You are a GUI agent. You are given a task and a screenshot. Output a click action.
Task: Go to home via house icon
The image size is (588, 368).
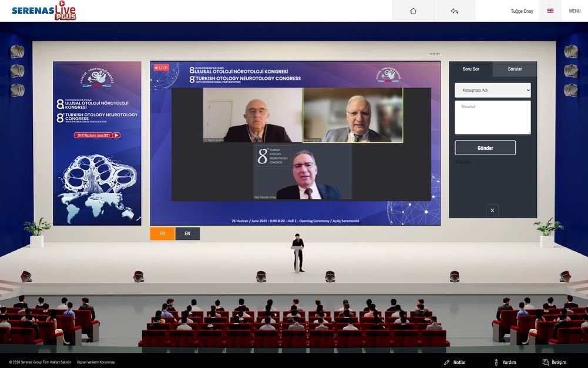(x=413, y=11)
